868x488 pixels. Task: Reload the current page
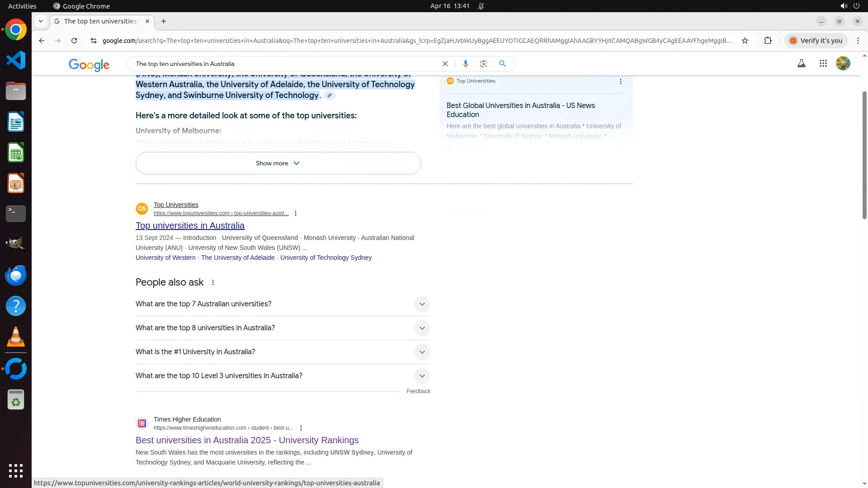click(74, 41)
